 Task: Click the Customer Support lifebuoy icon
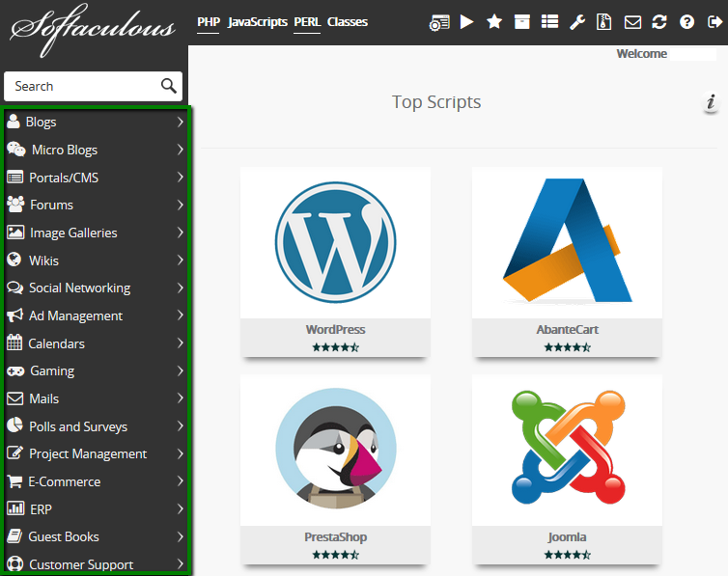coord(14,564)
